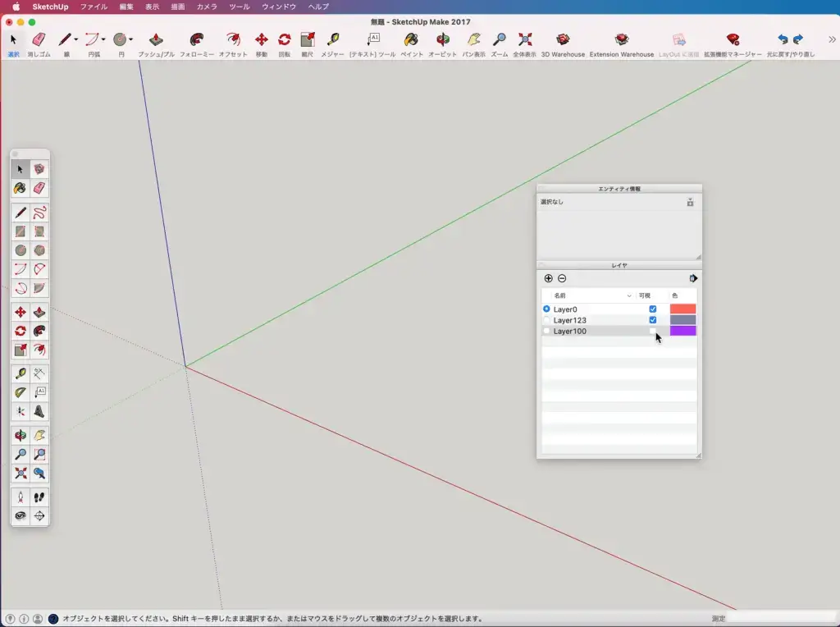
Task: Select the Protractor tool in side palette
Action: pos(21,392)
